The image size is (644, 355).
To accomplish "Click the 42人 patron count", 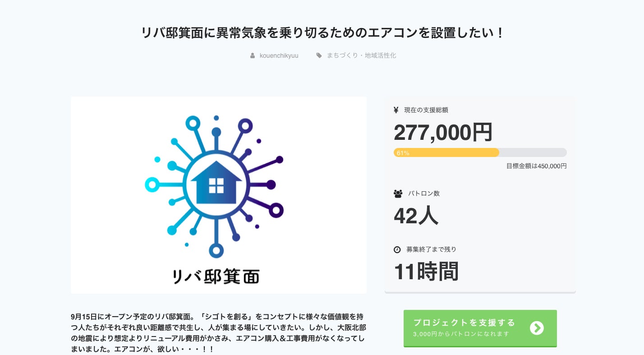I will pyautogui.click(x=416, y=216).
